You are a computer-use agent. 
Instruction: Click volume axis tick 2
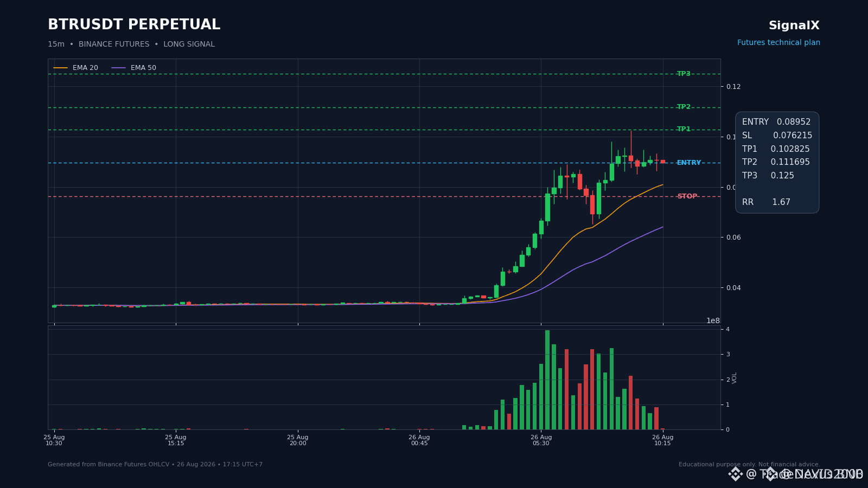pos(728,380)
